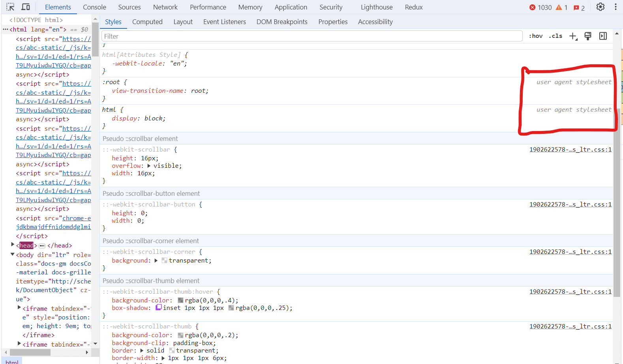Click the styles Filter input field
This screenshot has width=623, height=364.
312,36
